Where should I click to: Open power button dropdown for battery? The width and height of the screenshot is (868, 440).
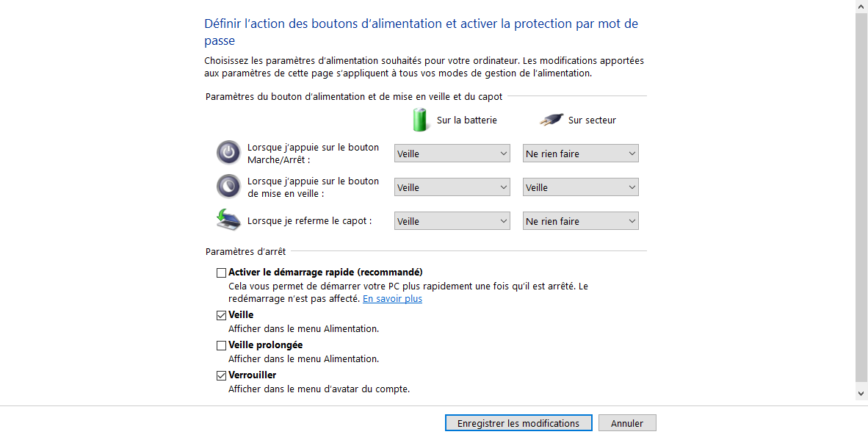point(452,154)
